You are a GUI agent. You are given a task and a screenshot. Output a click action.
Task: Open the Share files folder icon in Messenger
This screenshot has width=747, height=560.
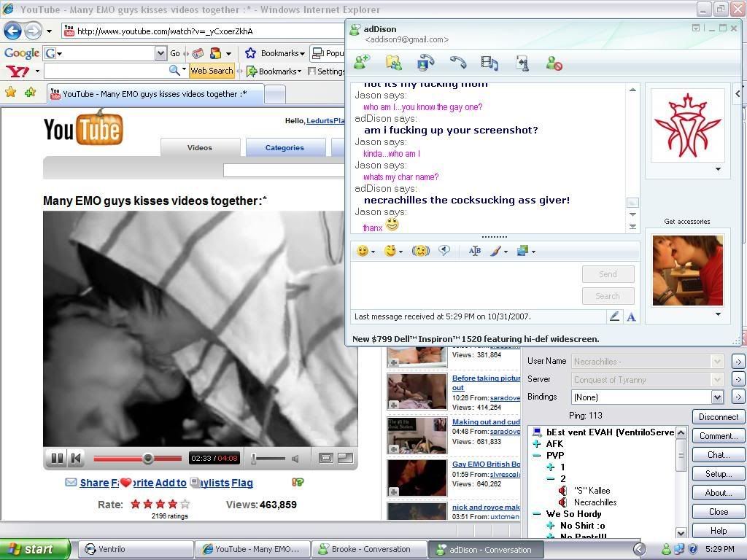(393, 63)
